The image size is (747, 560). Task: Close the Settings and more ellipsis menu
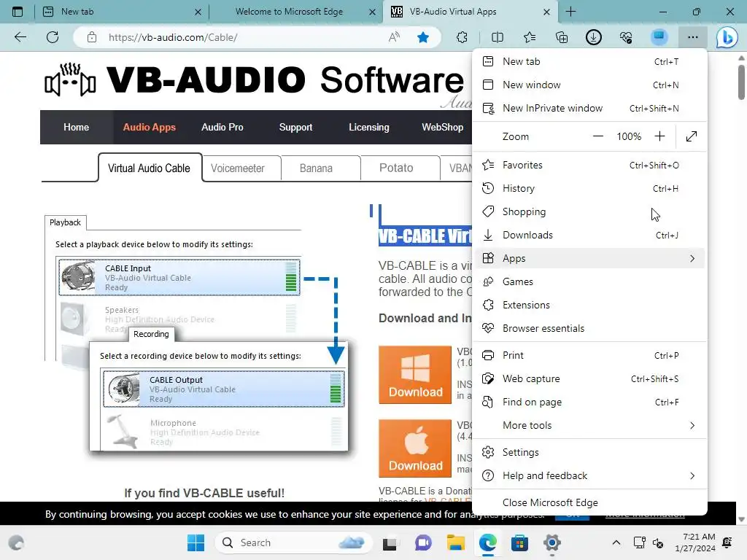point(693,37)
